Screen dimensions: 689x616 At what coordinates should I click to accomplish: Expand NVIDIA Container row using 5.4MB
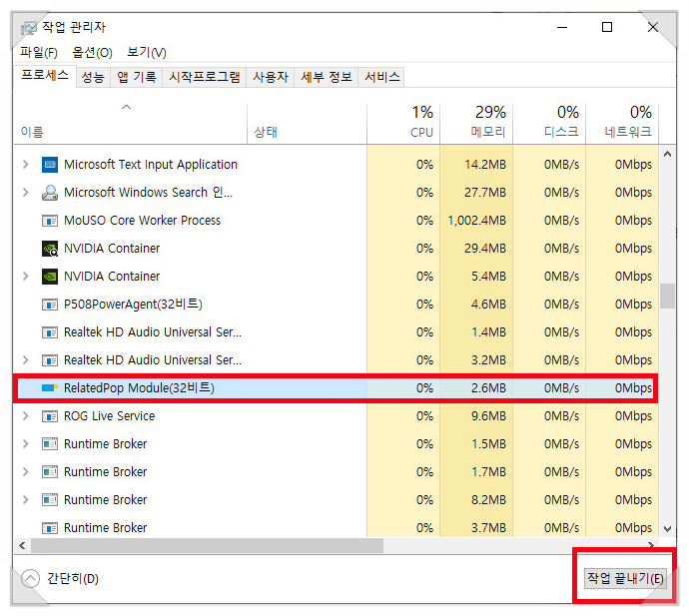[26, 277]
